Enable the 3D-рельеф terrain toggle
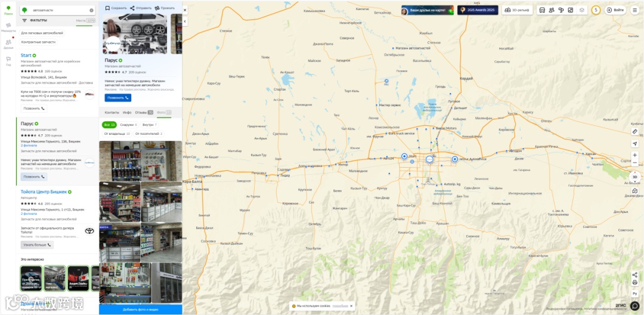This screenshot has width=644, height=315. click(517, 10)
